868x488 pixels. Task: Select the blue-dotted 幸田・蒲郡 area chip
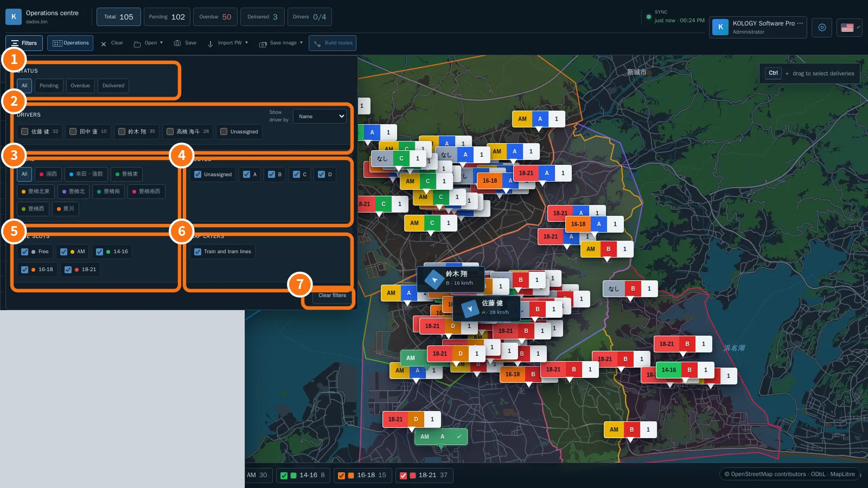click(86, 174)
